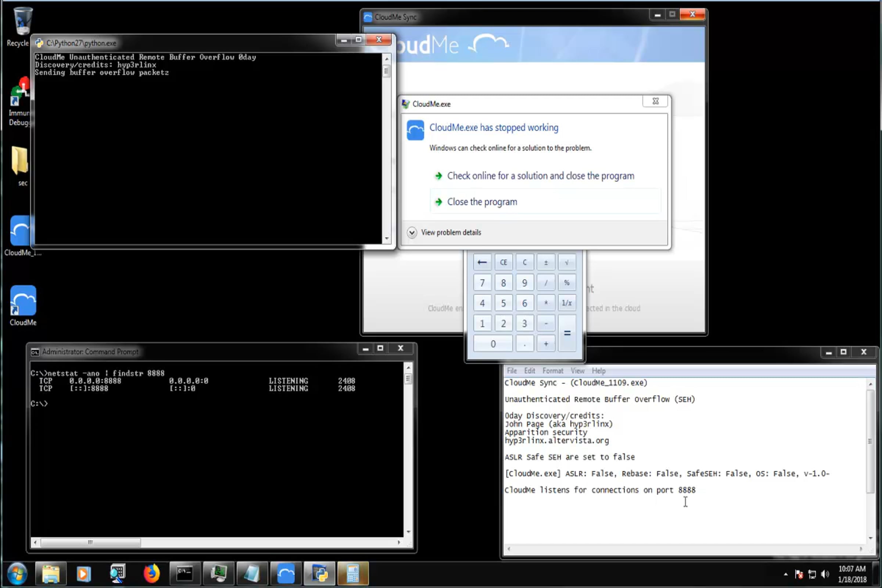Open File Explorer from the taskbar
882x588 pixels.
[51, 574]
